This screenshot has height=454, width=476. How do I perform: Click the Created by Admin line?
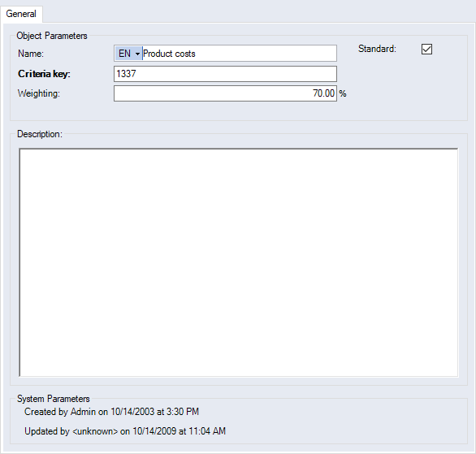[x=111, y=412]
